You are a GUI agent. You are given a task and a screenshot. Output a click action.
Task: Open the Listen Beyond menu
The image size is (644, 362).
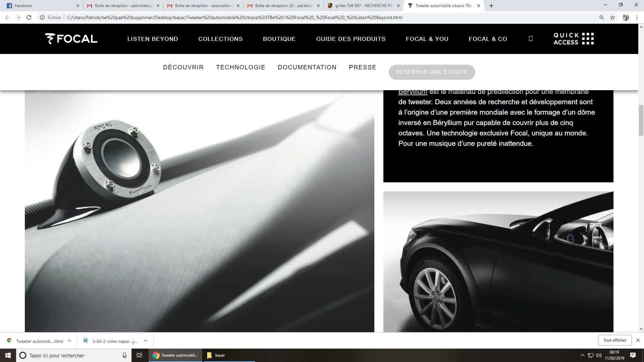[x=153, y=39]
